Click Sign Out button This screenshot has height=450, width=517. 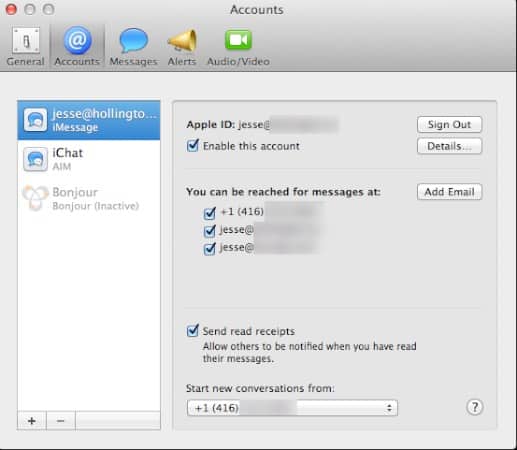click(x=449, y=124)
